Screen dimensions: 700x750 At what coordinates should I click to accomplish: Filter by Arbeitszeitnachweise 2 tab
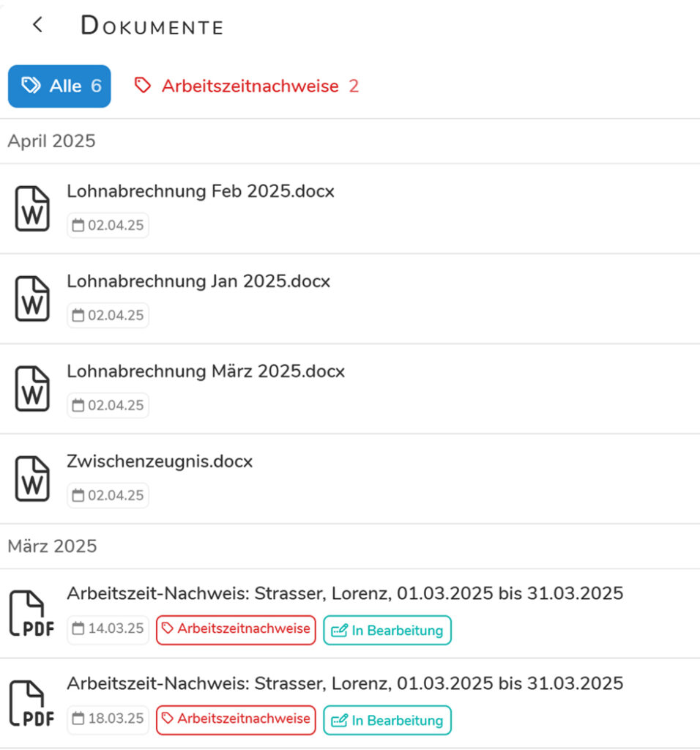click(246, 86)
